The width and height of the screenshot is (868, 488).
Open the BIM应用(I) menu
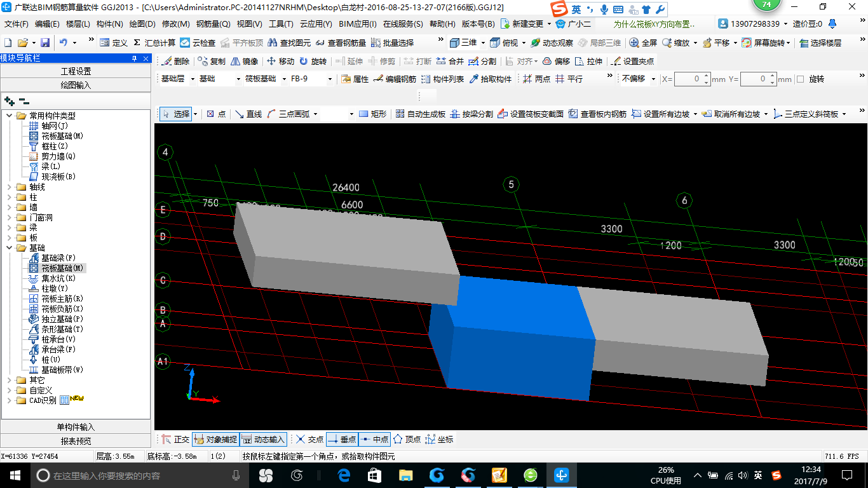[358, 24]
